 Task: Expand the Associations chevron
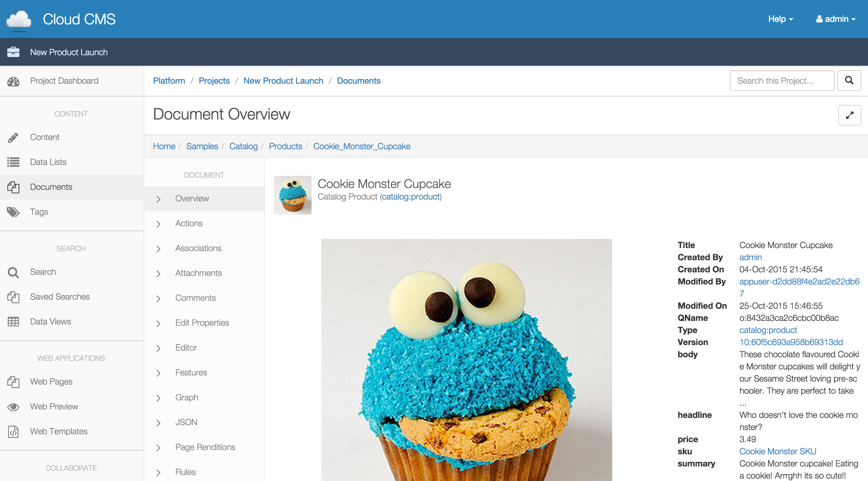pos(159,249)
